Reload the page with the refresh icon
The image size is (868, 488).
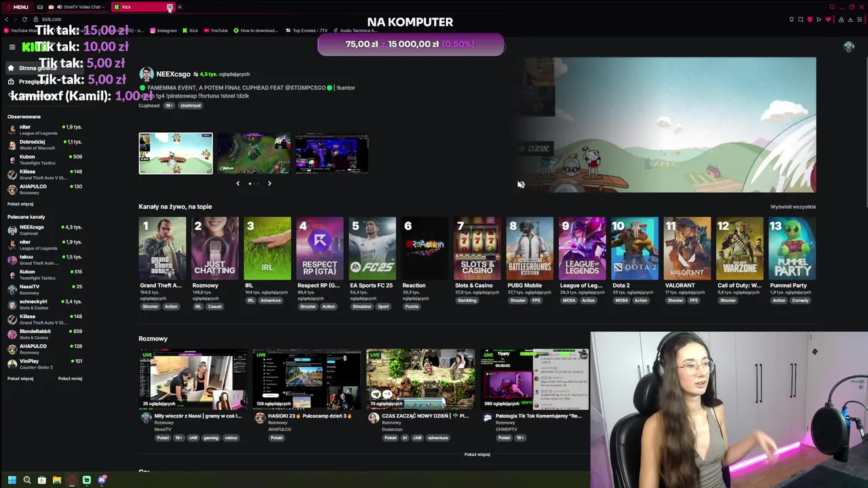(24, 19)
